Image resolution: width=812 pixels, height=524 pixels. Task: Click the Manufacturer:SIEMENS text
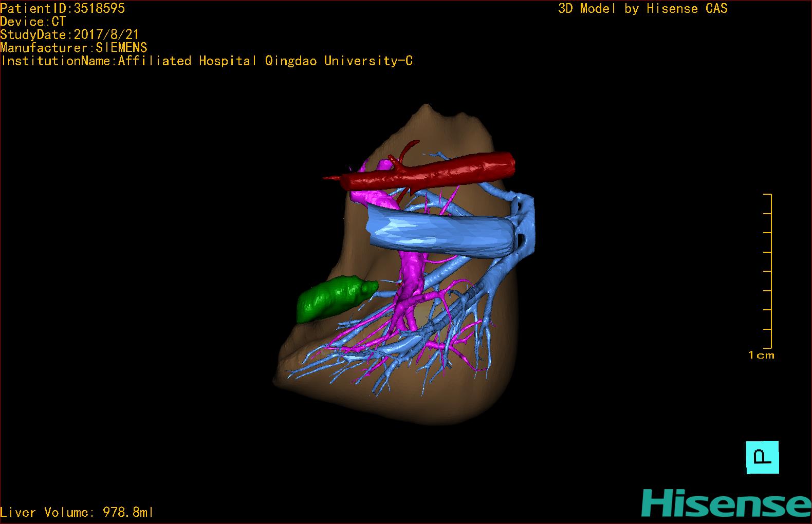[x=73, y=48]
